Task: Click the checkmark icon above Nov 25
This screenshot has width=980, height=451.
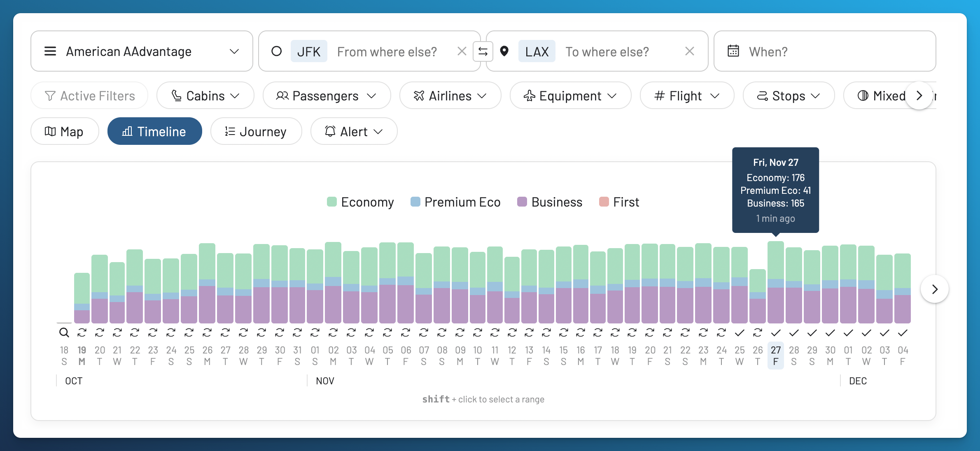Action: pyautogui.click(x=740, y=332)
